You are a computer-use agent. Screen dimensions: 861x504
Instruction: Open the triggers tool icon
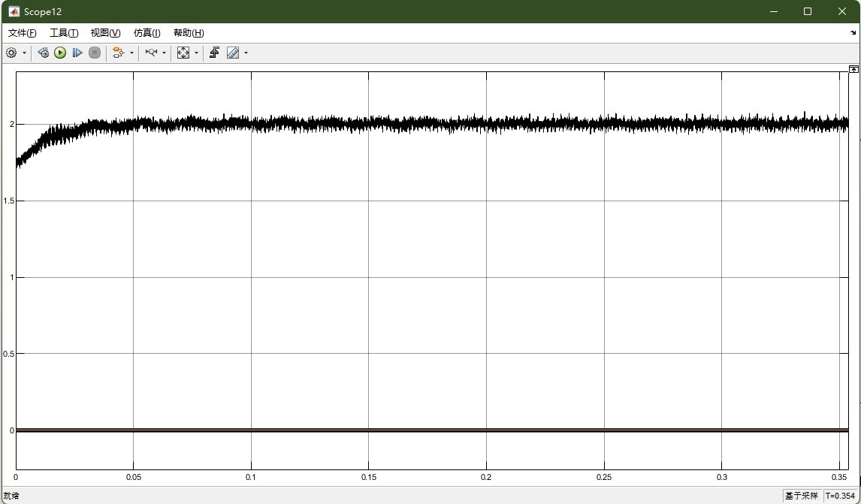[215, 53]
